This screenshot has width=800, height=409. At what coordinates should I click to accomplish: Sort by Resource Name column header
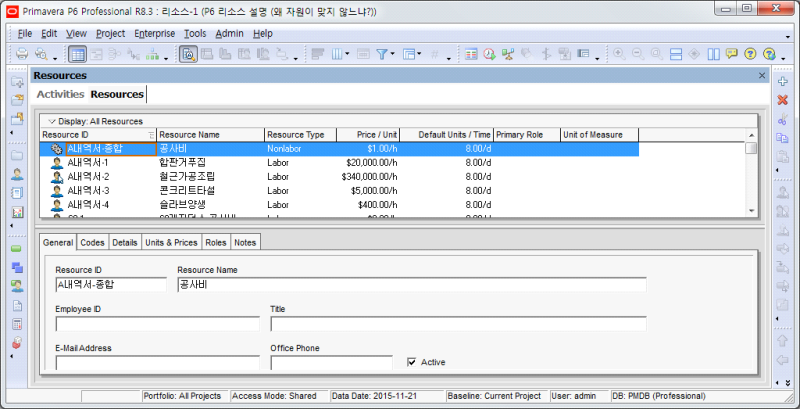point(211,135)
